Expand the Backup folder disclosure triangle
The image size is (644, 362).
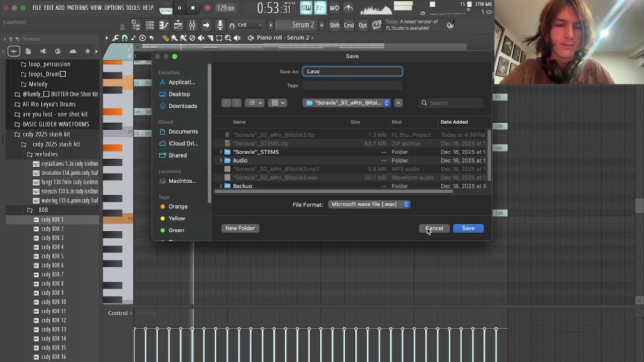221,186
